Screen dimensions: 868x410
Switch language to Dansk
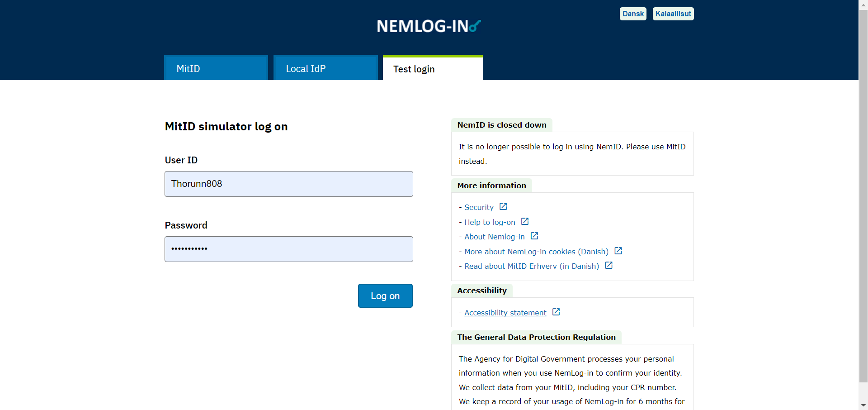[x=633, y=14]
